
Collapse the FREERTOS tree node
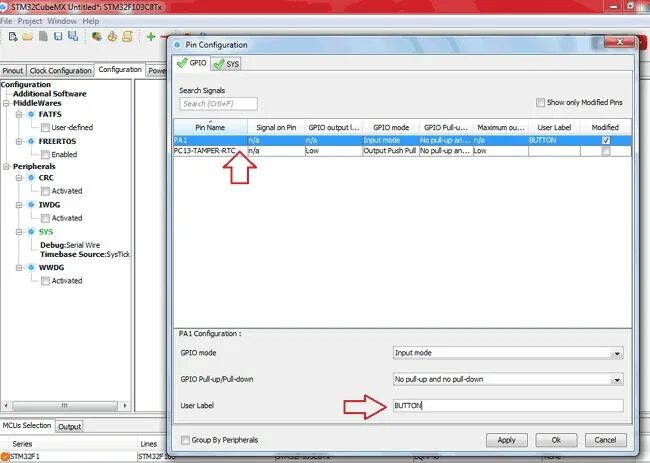(19, 141)
